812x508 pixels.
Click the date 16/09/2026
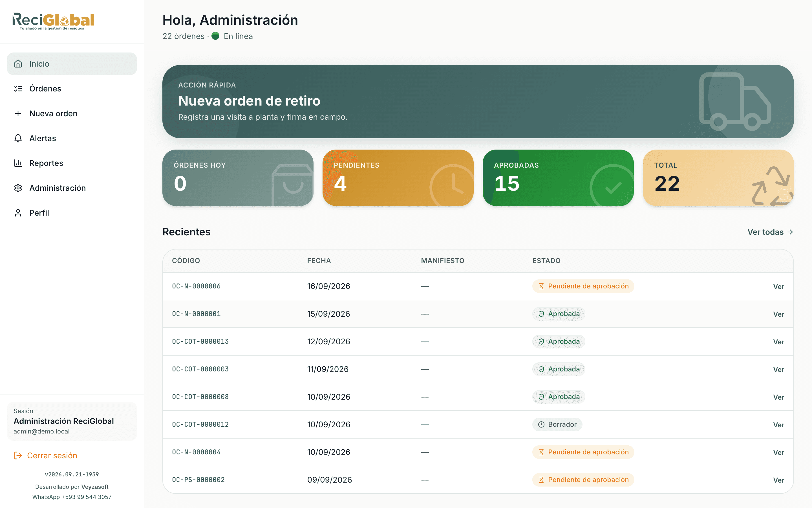tap(328, 286)
